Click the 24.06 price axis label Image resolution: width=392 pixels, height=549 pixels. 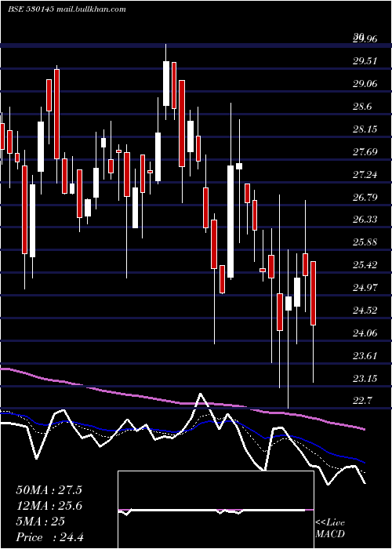pyautogui.click(x=365, y=333)
